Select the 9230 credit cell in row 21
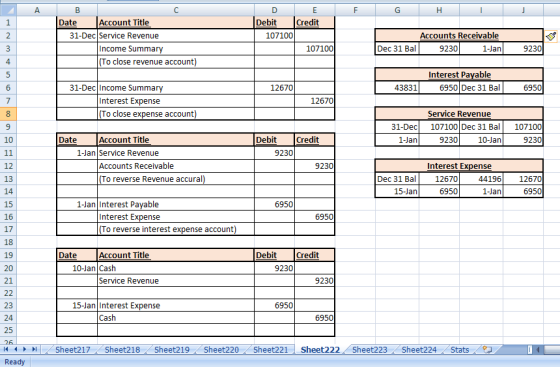 315,281
